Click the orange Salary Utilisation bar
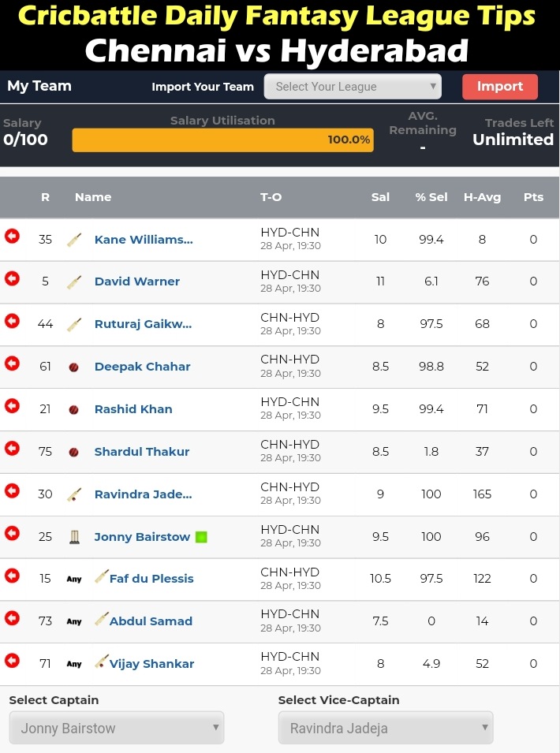Image resolution: width=560 pixels, height=753 pixels. (x=223, y=140)
